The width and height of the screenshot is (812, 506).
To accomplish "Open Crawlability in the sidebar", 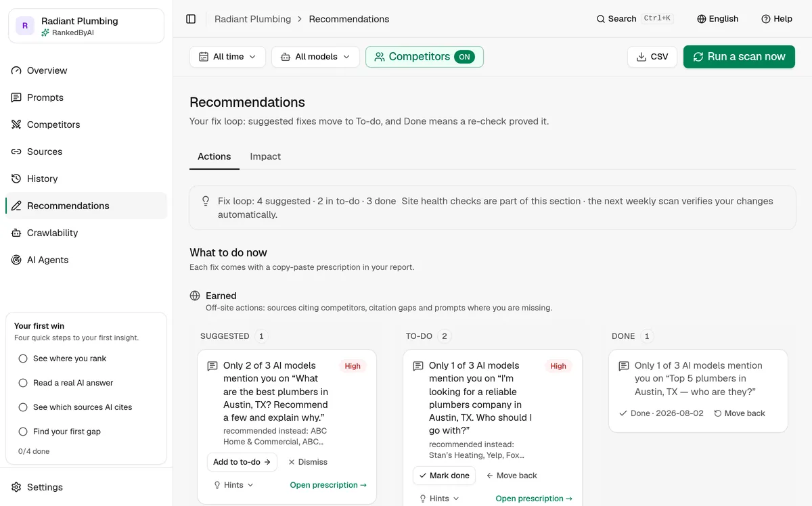I will (x=86, y=233).
